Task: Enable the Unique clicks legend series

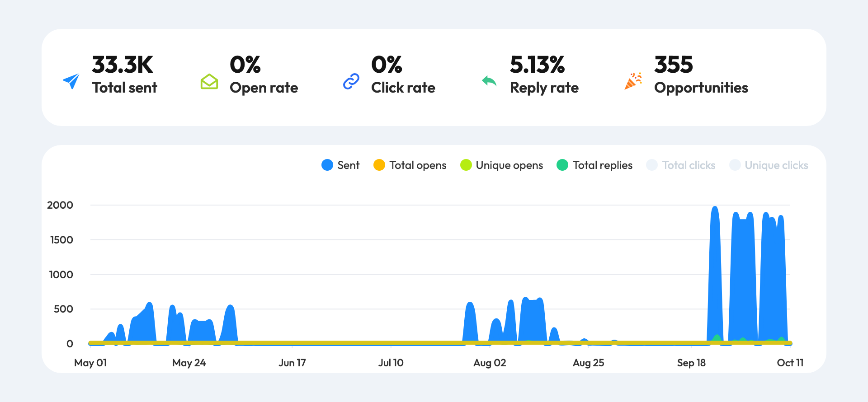Action: point(769,165)
